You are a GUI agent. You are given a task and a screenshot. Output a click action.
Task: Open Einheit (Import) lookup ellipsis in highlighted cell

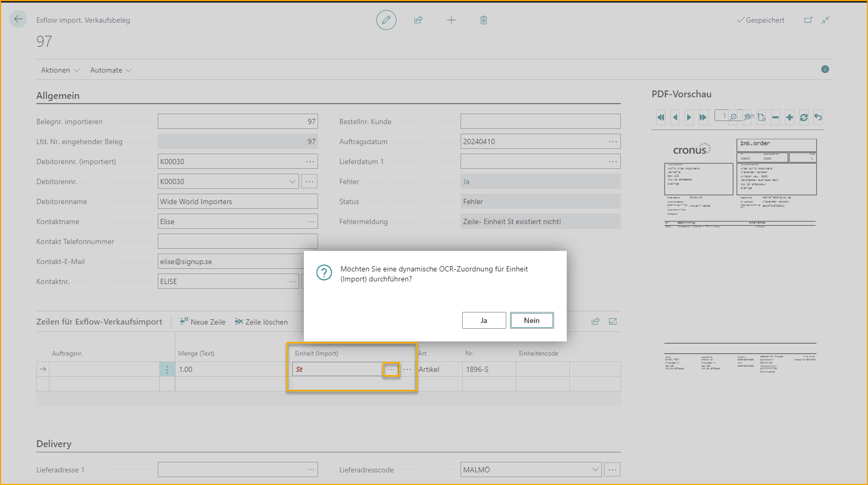391,369
